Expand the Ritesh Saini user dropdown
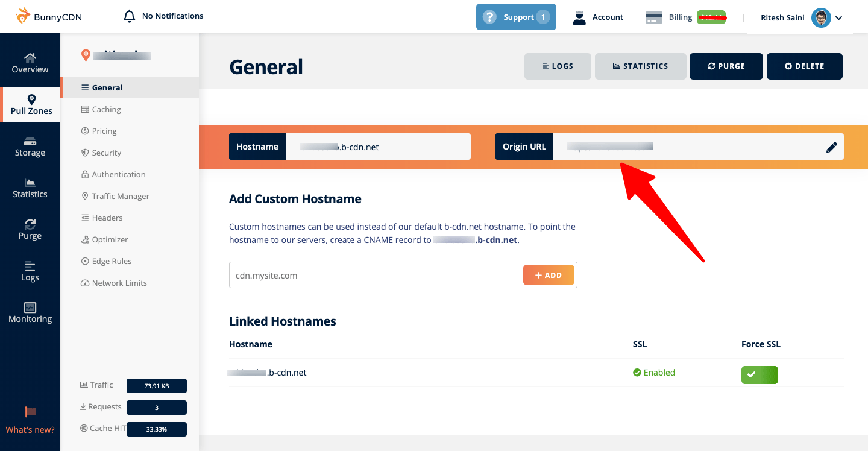Image resolution: width=868 pixels, height=451 pixels. click(x=838, y=18)
